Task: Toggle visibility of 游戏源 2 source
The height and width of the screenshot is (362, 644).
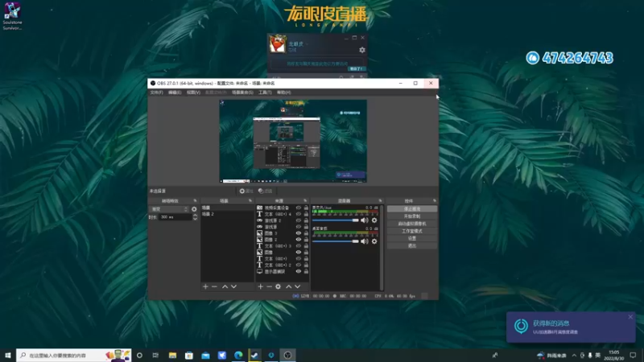Action: (299, 220)
